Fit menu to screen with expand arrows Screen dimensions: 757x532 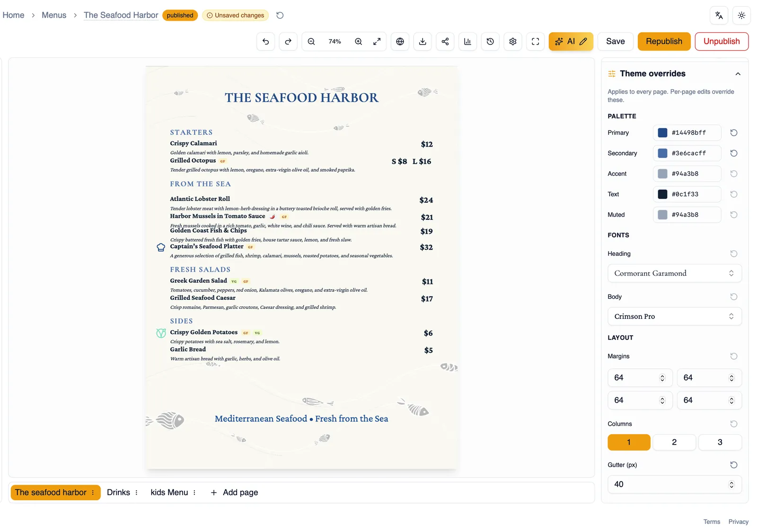point(377,42)
